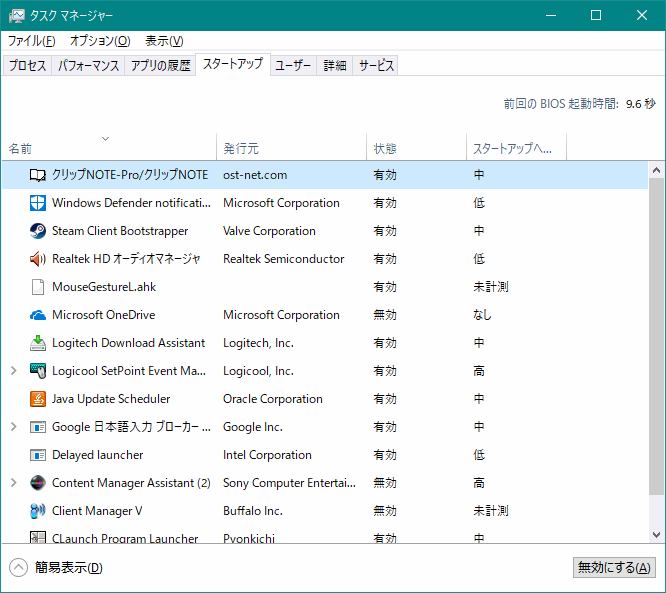Click the 無効にする(A) button
666x593 pixels.
coord(614,568)
